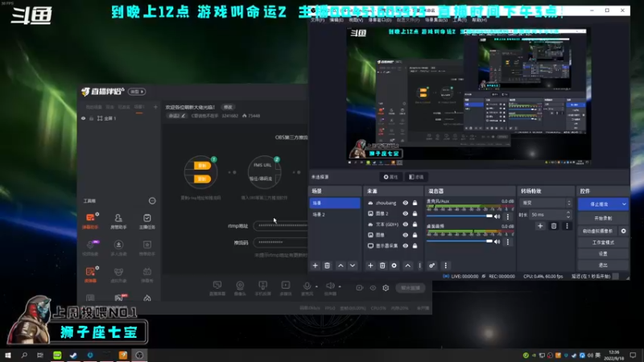
Task: Add multimedia source in Douyu companion
Action: pyautogui.click(x=286, y=288)
